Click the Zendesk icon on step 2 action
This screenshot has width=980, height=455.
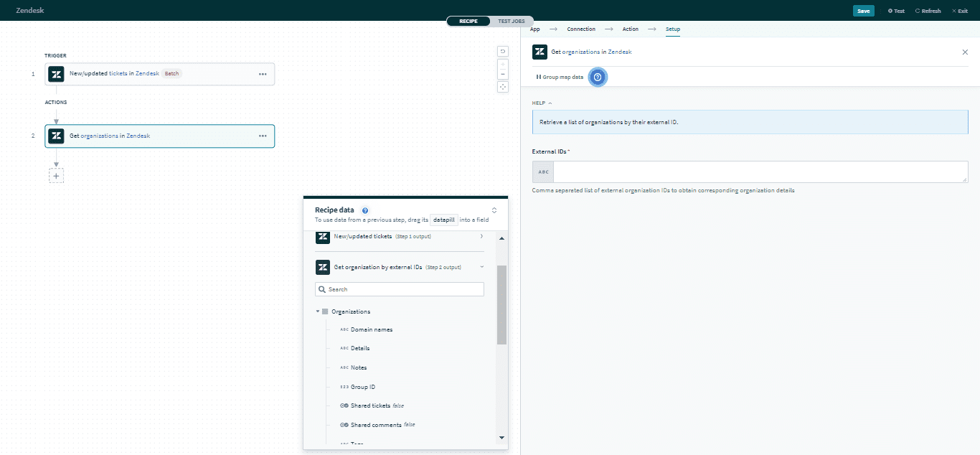click(x=55, y=136)
